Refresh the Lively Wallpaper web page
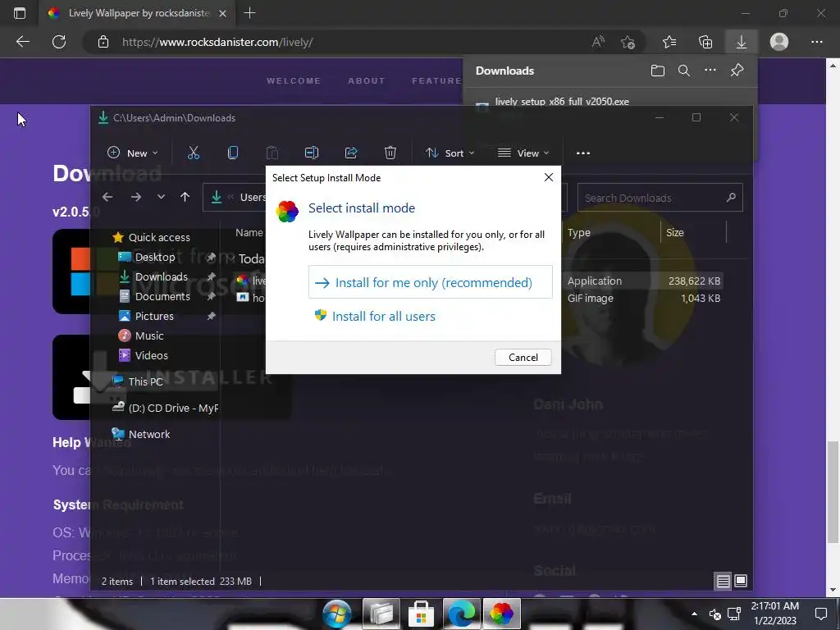Screen dimensions: 840x630 59,42
